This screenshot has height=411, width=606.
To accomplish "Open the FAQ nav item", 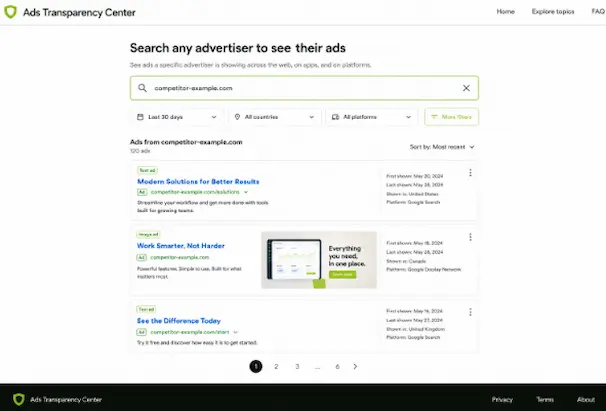I will pos(598,12).
